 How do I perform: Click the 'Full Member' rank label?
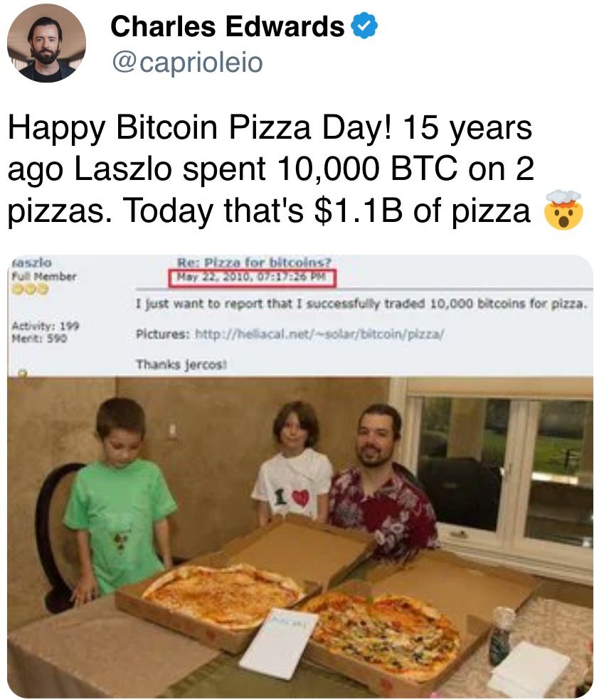[x=43, y=276]
